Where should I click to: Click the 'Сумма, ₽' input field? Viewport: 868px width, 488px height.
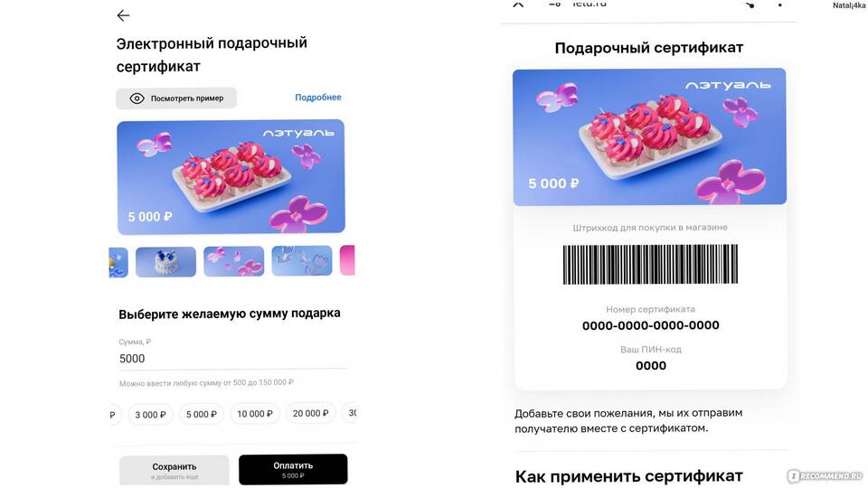point(232,353)
